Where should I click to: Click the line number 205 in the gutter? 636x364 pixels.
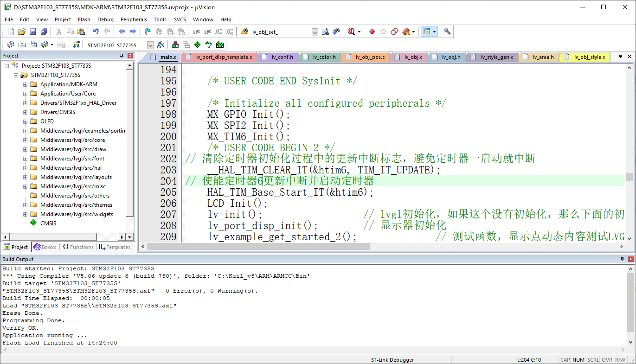coord(168,192)
